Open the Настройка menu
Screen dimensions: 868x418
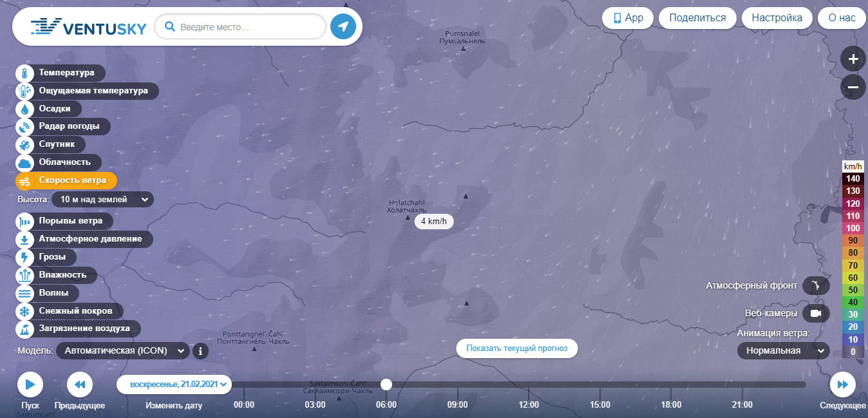coord(777,18)
